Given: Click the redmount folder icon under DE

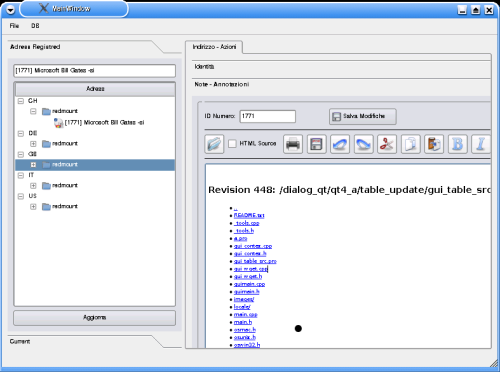Looking at the screenshot, I should pyautogui.click(x=46, y=144).
